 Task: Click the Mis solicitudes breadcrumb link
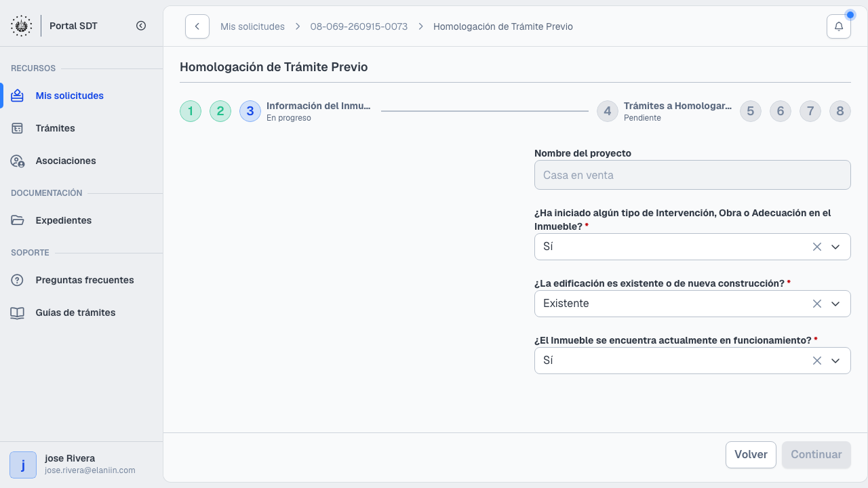252,26
